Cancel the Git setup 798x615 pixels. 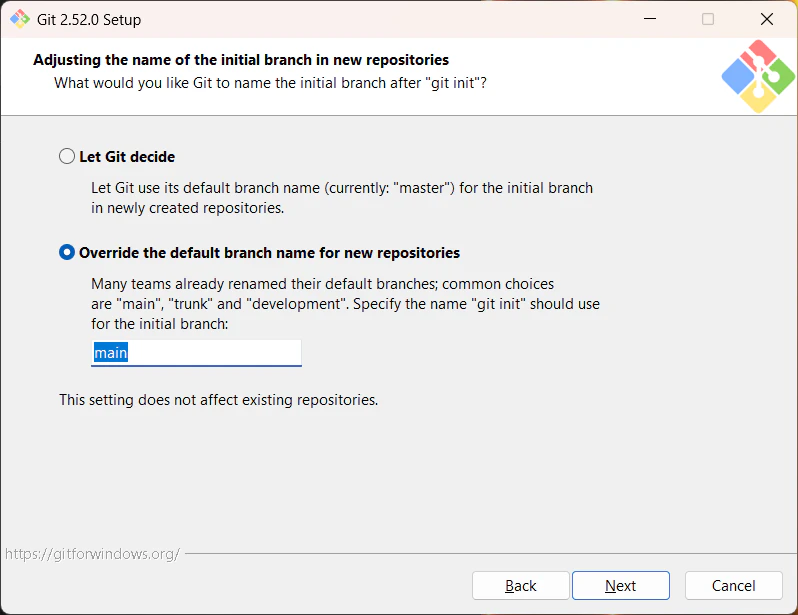click(733, 585)
